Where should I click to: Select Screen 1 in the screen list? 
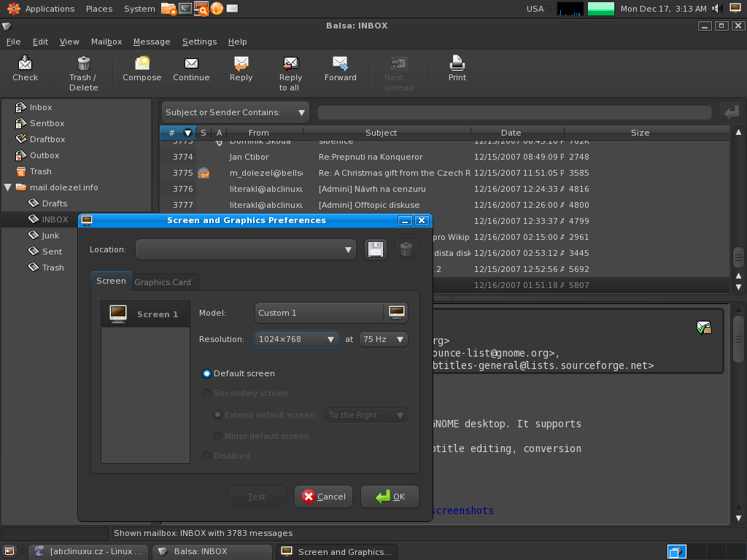tap(145, 314)
